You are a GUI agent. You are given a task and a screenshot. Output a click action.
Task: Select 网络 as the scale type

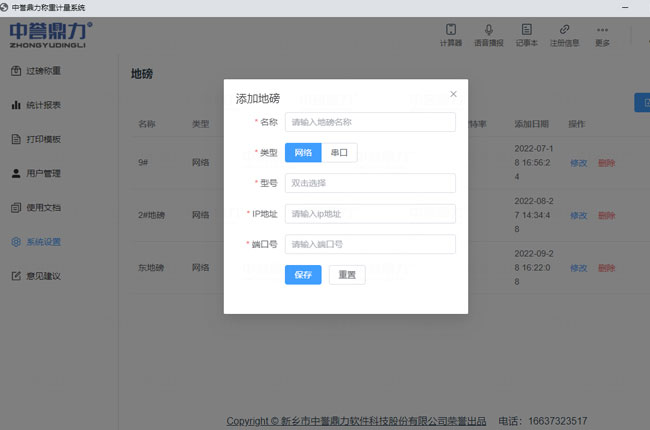(303, 153)
